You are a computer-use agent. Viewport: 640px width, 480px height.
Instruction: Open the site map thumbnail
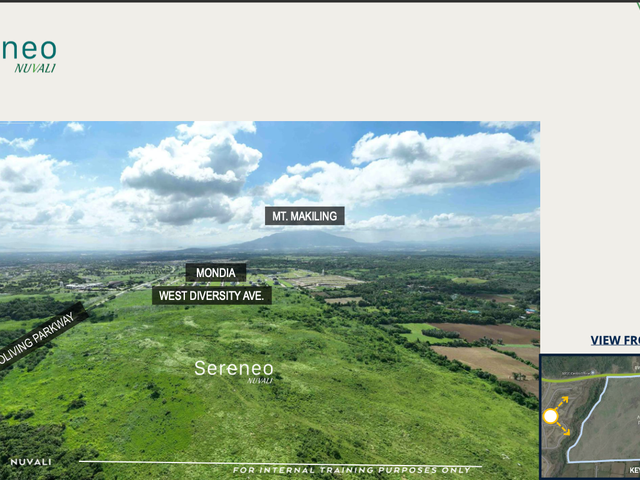[x=590, y=417]
